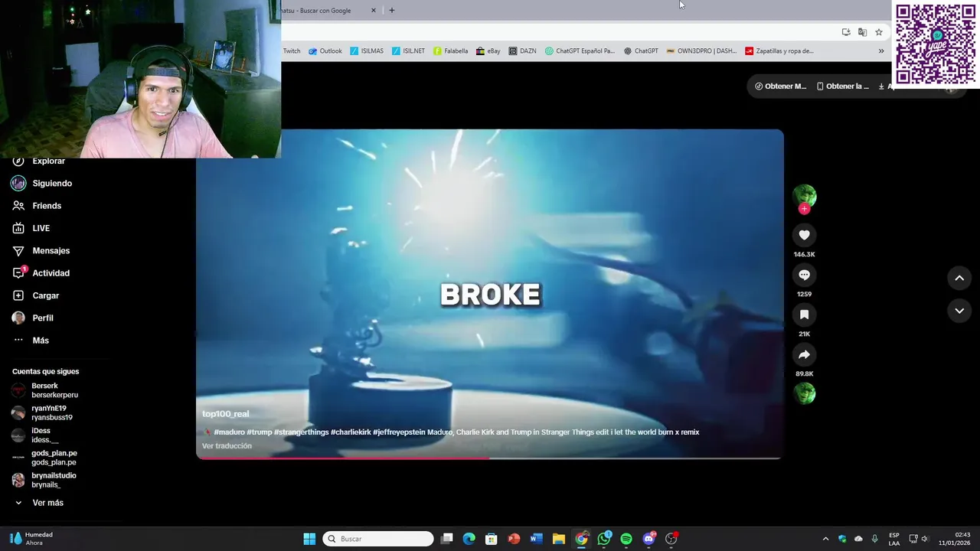Click the Obtener la ... app button
Image resolution: width=980 pixels, height=551 pixels.
click(x=842, y=86)
